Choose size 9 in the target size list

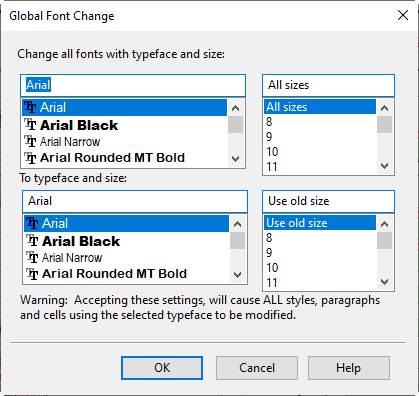[320, 253]
